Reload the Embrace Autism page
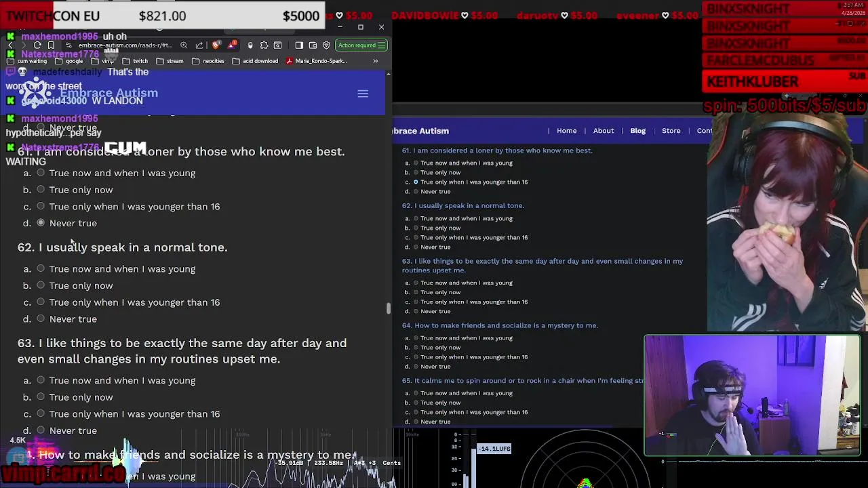 tap(37, 45)
